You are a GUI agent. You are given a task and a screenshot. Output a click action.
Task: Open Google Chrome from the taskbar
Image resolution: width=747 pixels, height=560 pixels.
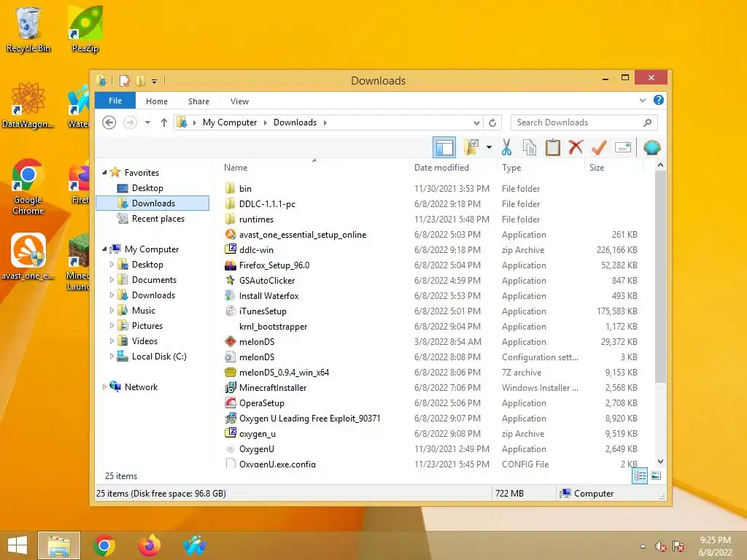[x=104, y=545]
